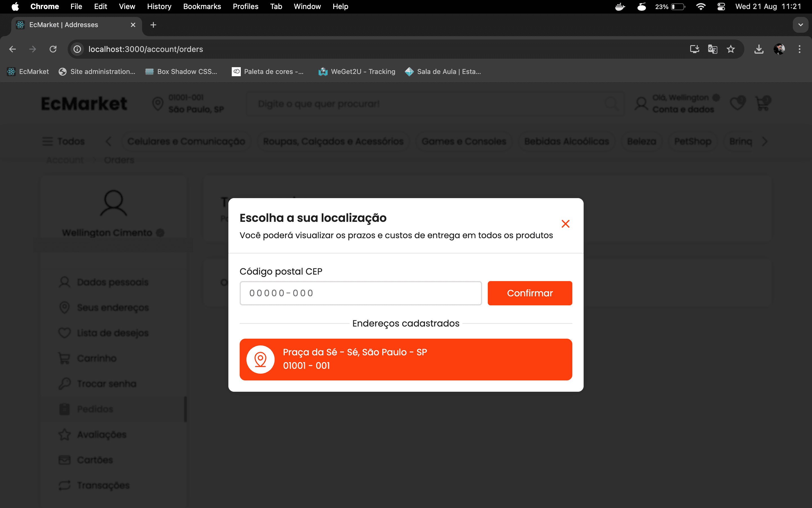Screen dimensions: 812x508
Task: Bookmark this page with star icon
Action: [731, 49]
